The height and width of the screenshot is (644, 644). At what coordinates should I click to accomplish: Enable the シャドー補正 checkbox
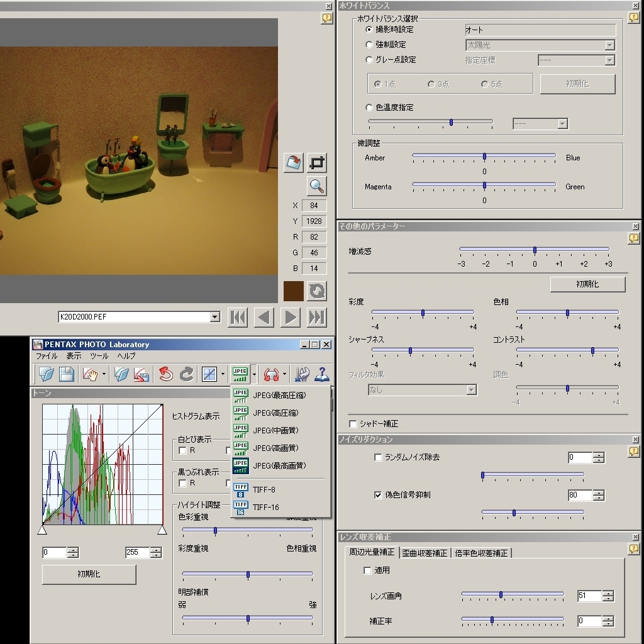pos(353,424)
